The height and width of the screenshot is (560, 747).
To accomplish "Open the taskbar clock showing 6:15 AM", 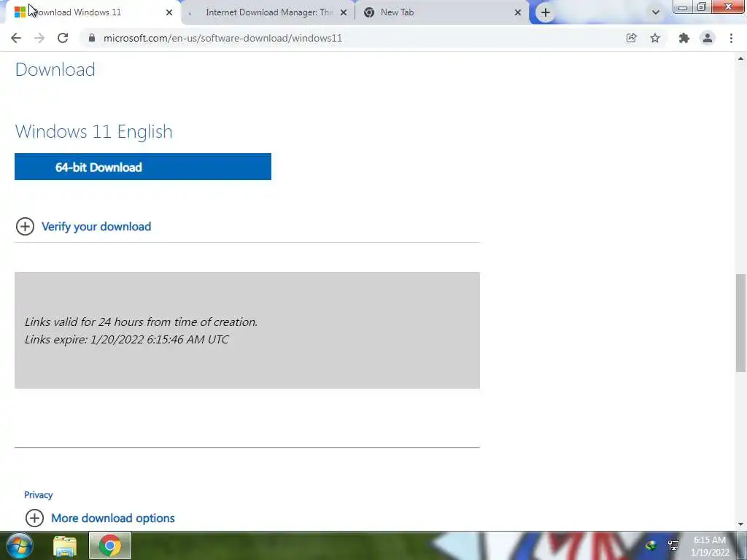I will point(710,546).
